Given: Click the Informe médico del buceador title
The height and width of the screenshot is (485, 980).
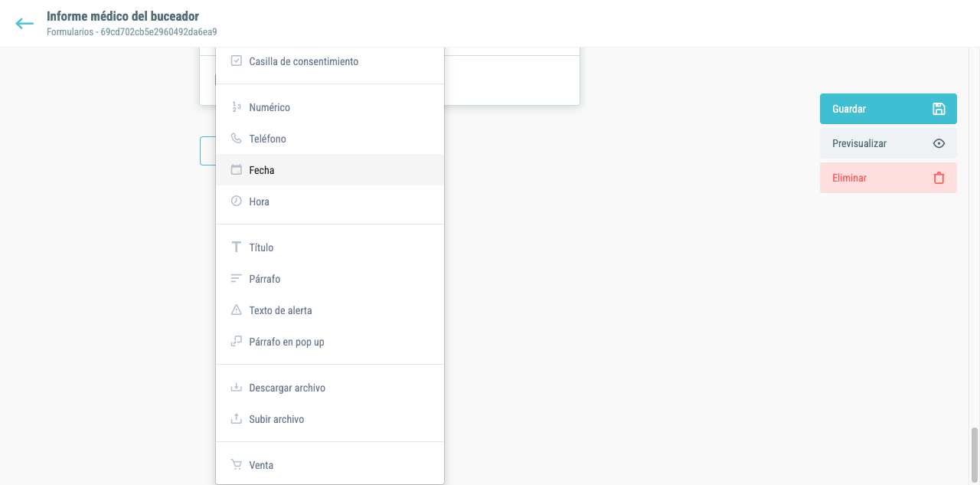Looking at the screenshot, I should [122, 16].
